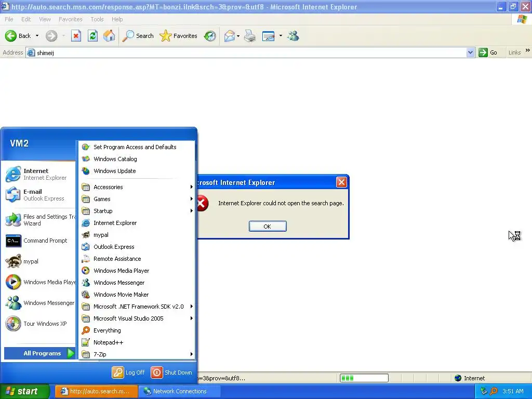Open pinned E-mail Outlook Express item
The width and height of the screenshot is (532, 399).
click(38, 195)
